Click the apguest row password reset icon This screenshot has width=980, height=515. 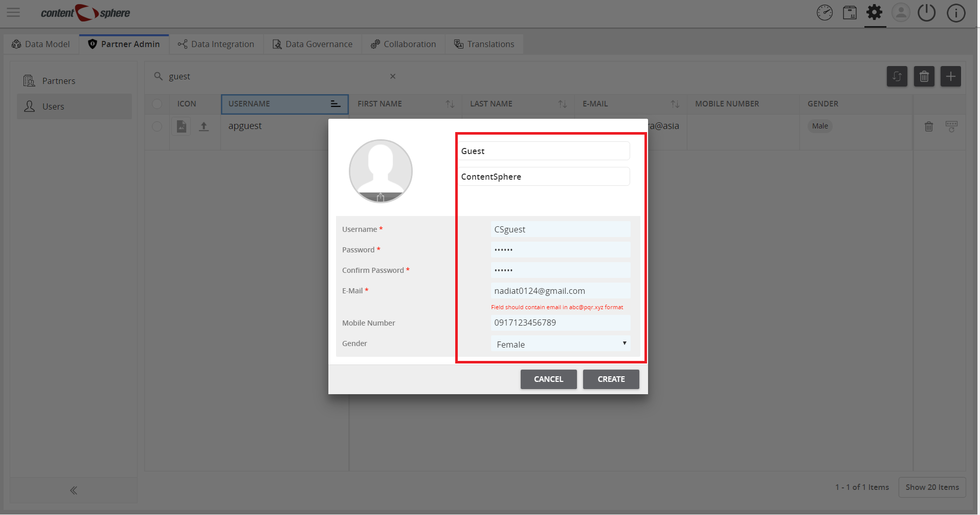point(951,126)
